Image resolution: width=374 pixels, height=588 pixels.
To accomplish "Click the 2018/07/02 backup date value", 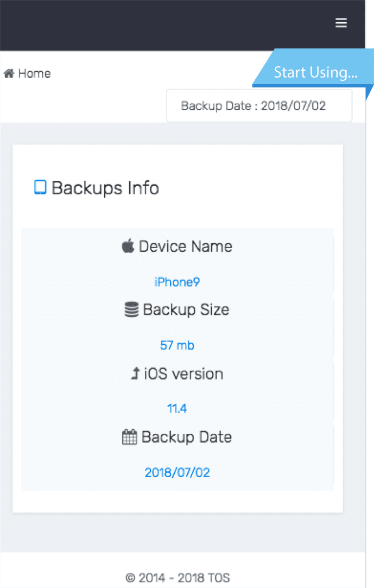I will point(177,472).
